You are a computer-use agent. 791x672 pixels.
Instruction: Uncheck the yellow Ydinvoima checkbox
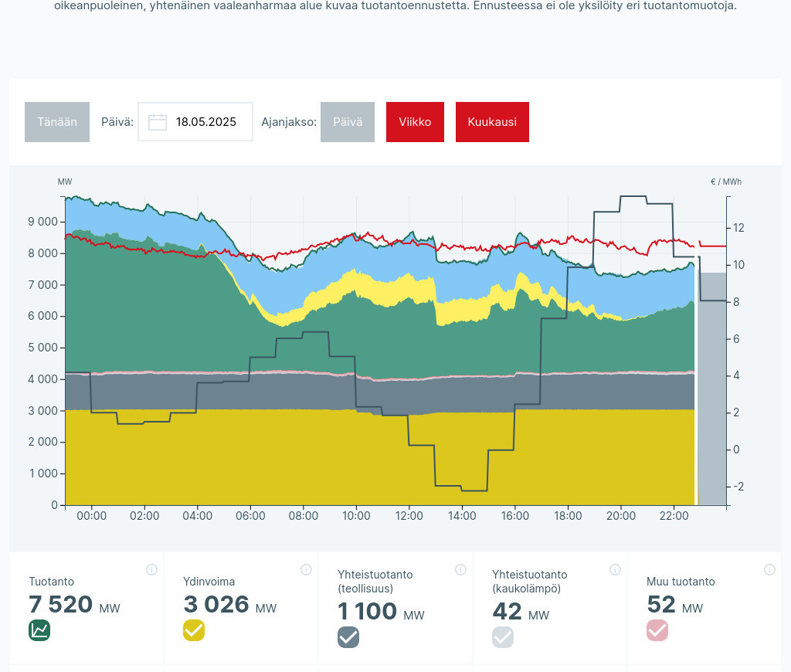click(x=194, y=630)
